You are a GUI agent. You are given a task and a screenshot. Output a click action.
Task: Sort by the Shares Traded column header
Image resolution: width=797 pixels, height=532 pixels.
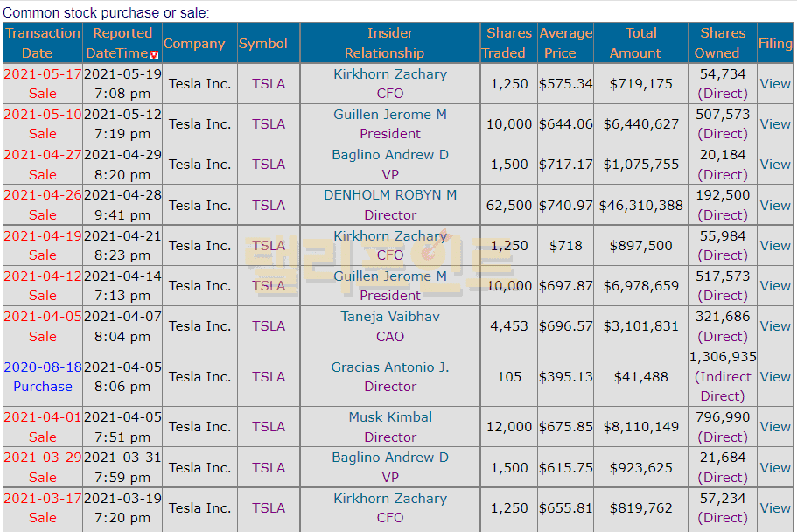click(x=508, y=43)
